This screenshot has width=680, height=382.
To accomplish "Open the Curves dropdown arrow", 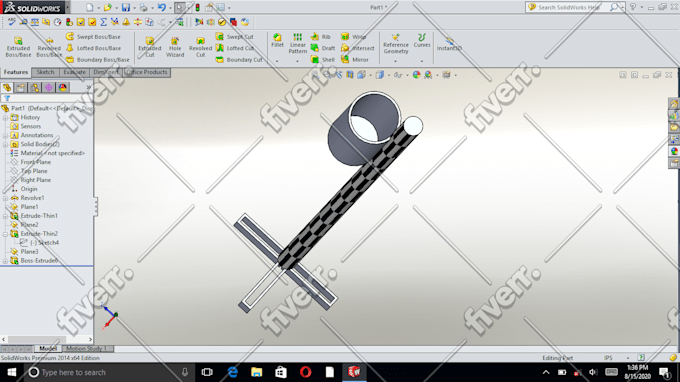I will (422, 61).
